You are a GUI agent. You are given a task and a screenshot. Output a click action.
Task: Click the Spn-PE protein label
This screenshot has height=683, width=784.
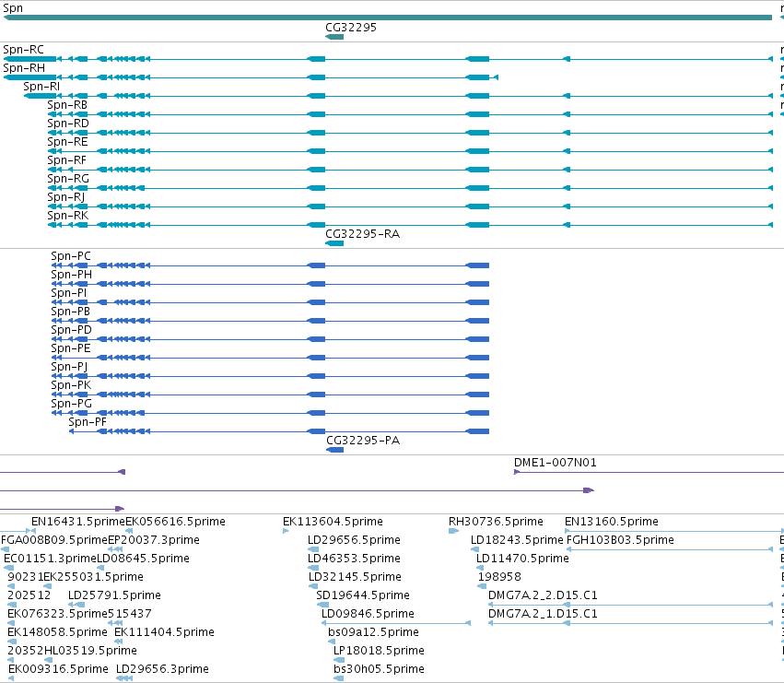pyautogui.click(x=71, y=348)
